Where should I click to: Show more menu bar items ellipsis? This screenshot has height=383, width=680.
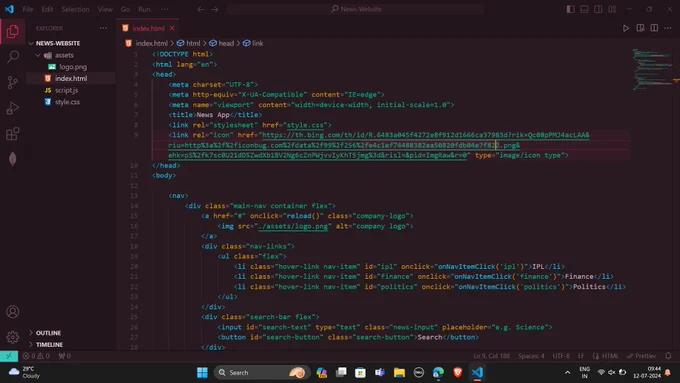[x=164, y=9]
